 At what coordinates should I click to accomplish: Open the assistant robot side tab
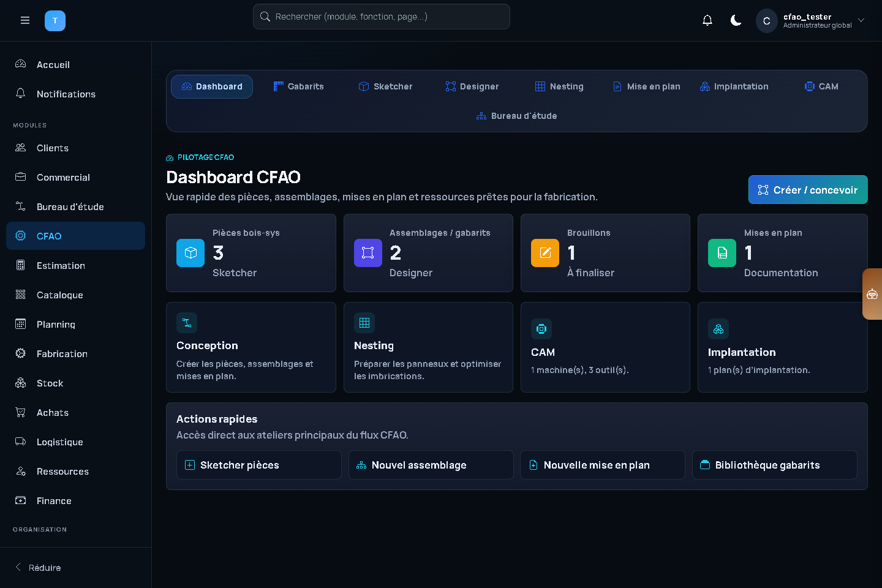coord(872,294)
